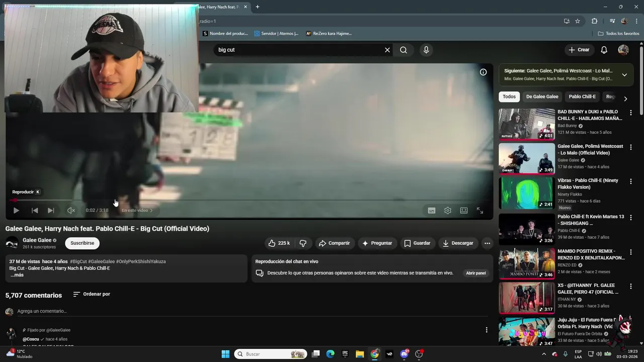Select the 'De Galee Galee' filter chip
This screenshot has width=644, height=362.
(x=542, y=97)
